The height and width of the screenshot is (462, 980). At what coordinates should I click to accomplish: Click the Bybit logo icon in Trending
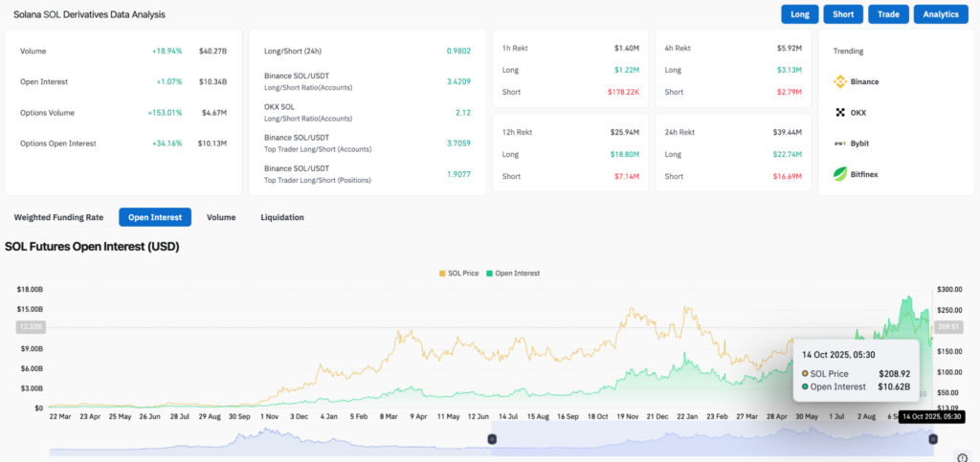(841, 143)
